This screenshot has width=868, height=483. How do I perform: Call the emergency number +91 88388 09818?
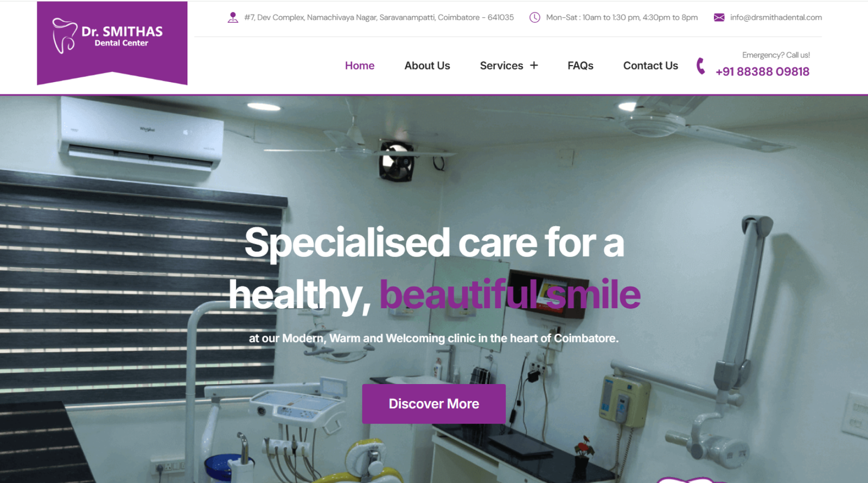pos(762,72)
